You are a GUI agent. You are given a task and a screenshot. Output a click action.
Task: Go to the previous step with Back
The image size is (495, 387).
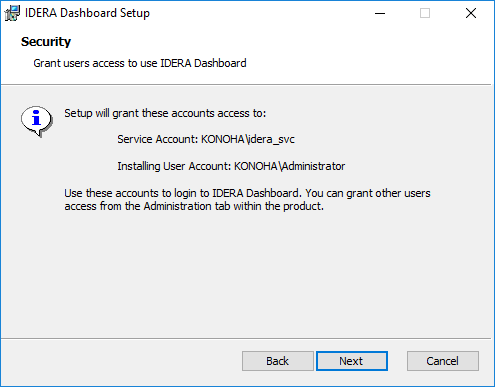pos(278,361)
